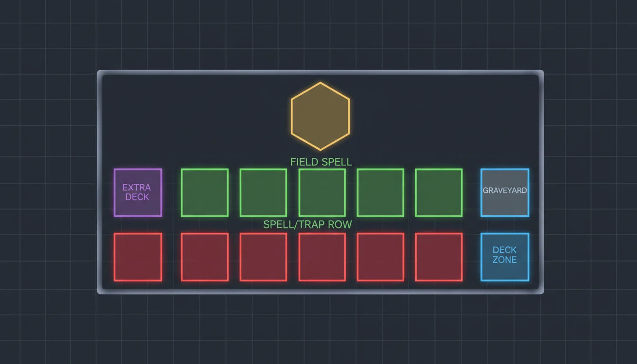Select the center green monster zone

tap(321, 191)
